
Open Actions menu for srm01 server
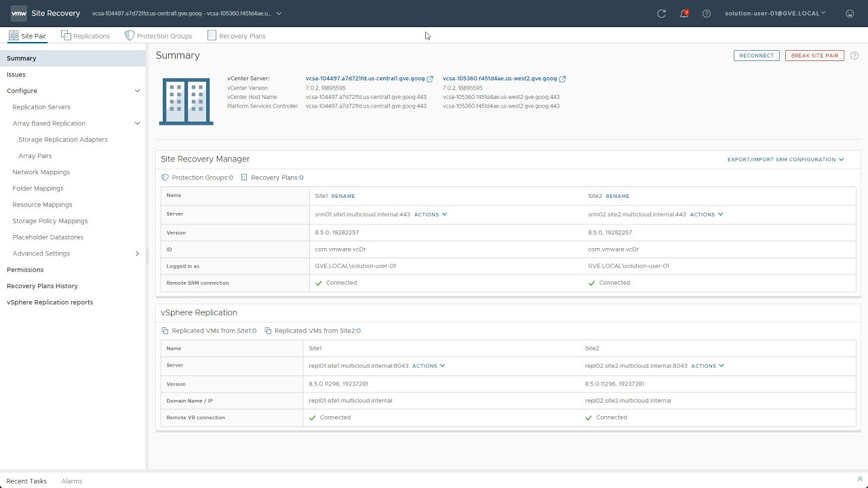click(431, 214)
